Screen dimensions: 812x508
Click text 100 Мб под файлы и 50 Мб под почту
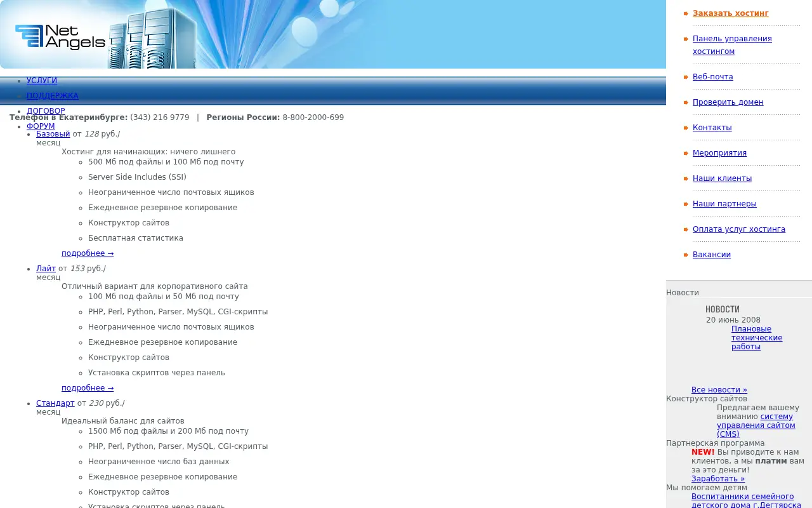pos(164,297)
